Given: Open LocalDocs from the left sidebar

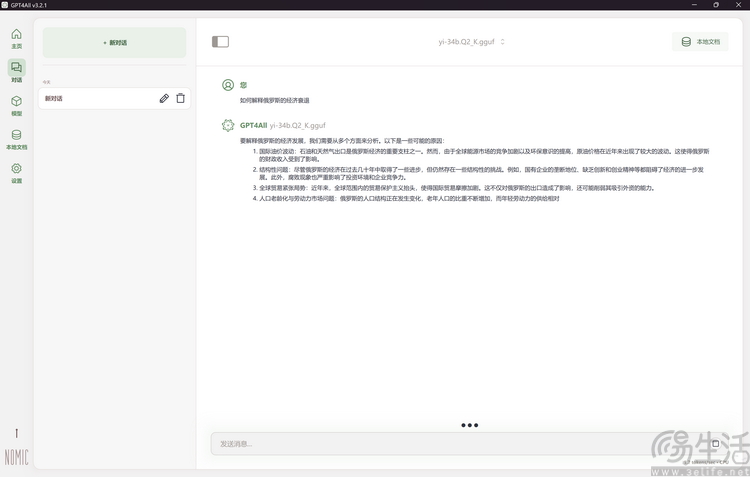Looking at the screenshot, I should [x=16, y=139].
